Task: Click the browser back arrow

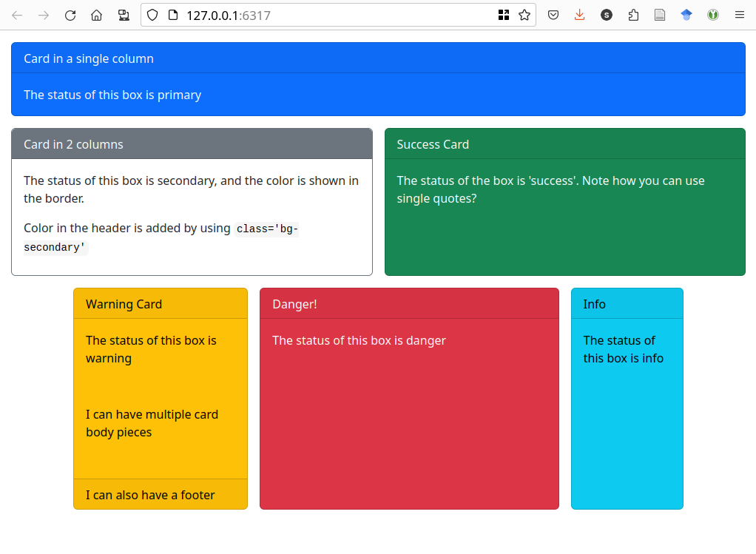Action: [17, 16]
